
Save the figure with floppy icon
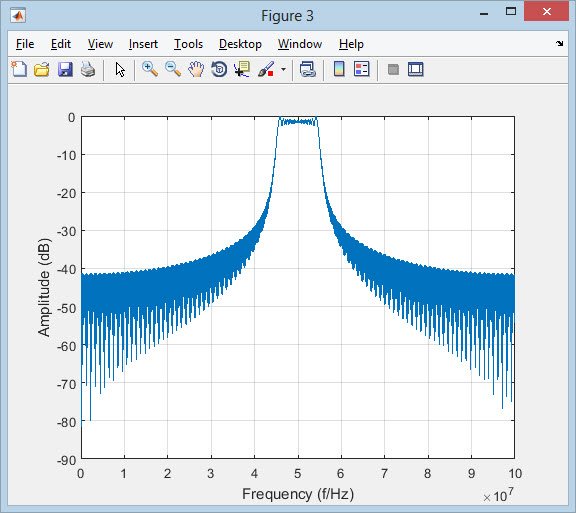click(65, 69)
